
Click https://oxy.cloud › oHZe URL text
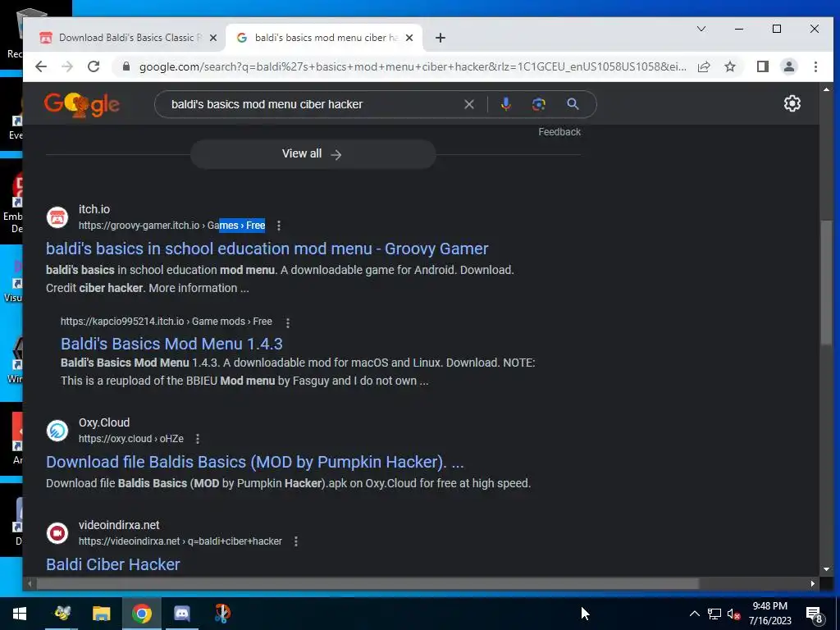pos(130,439)
